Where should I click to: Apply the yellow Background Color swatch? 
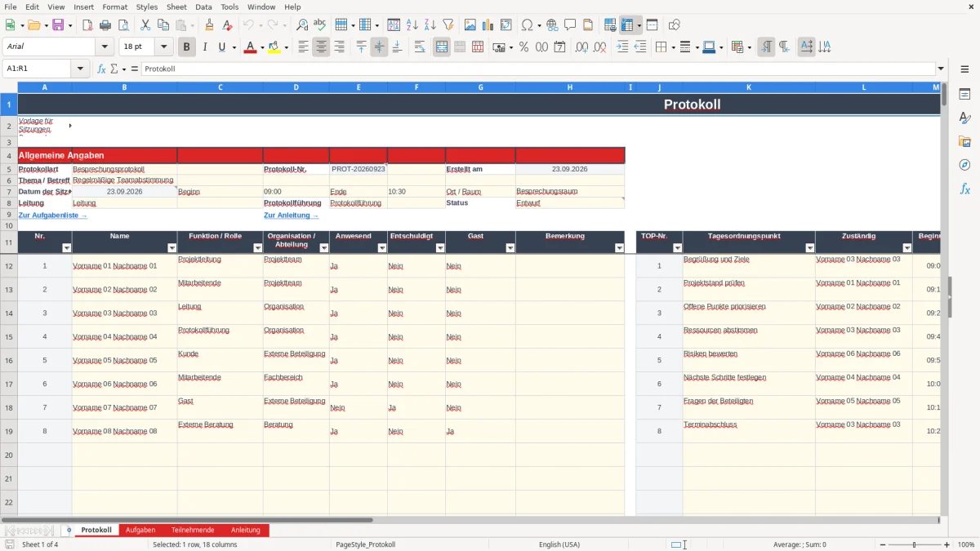[274, 47]
